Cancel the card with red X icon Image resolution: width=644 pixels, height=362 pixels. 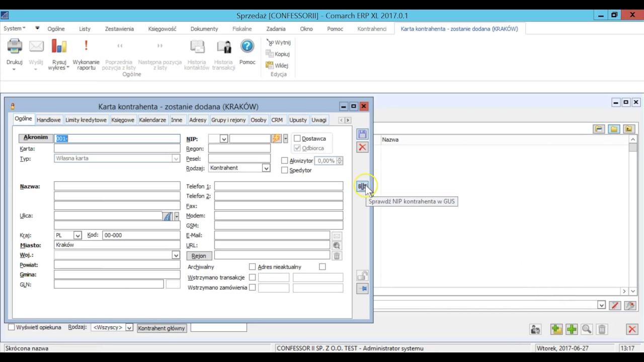[x=362, y=147]
